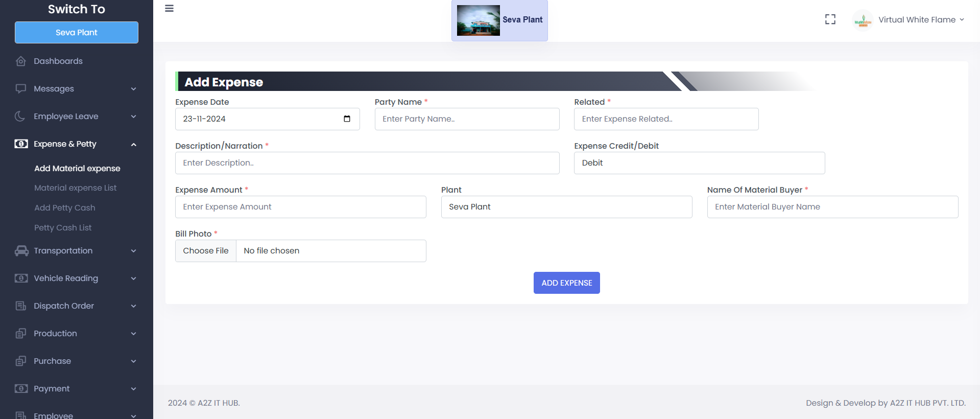Click Choose File for Bill Photo

pyautogui.click(x=206, y=251)
